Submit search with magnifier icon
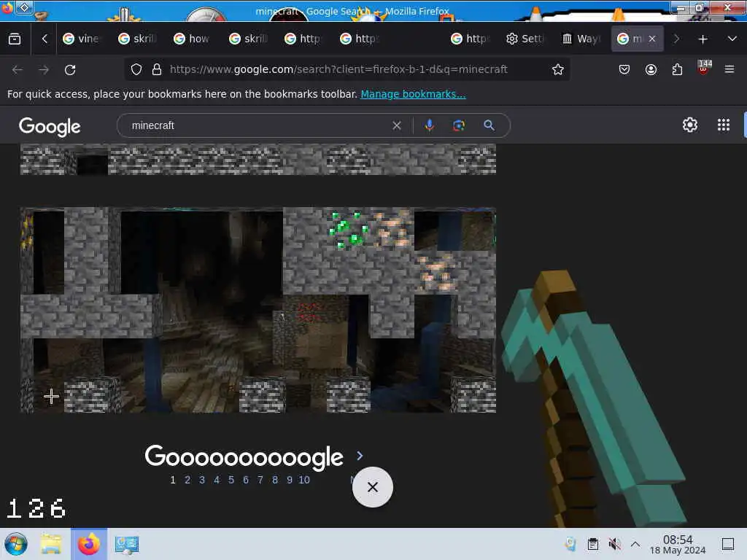This screenshot has width=747, height=560. click(x=489, y=125)
